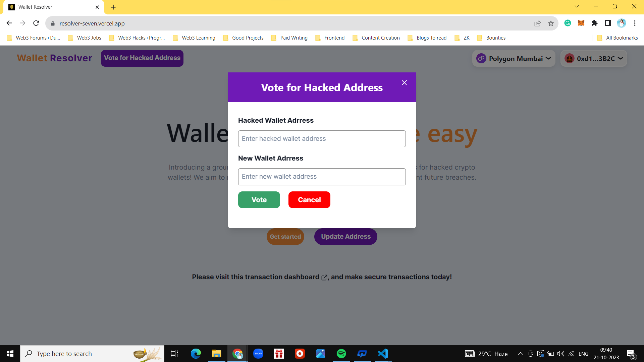Submit with the green Vote button
644x362 pixels.
click(259, 200)
